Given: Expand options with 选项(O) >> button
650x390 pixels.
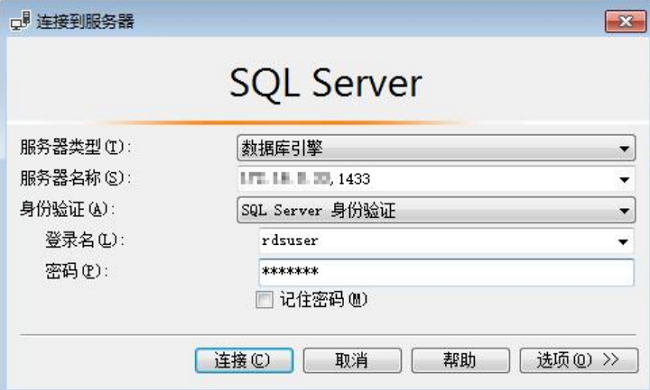Looking at the screenshot, I should (579, 360).
